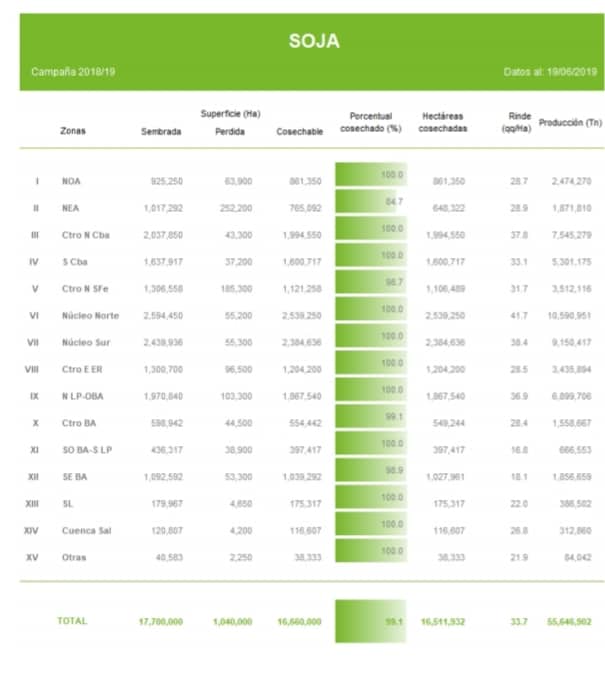Select the Sembrada column header

tap(161, 131)
